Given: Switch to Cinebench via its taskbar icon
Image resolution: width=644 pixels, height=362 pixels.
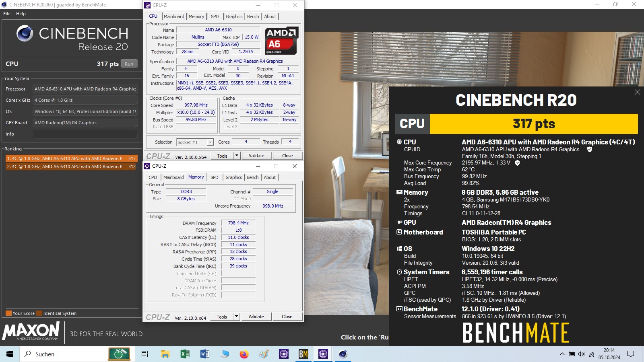Looking at the screenshot, I should (343, 354).
